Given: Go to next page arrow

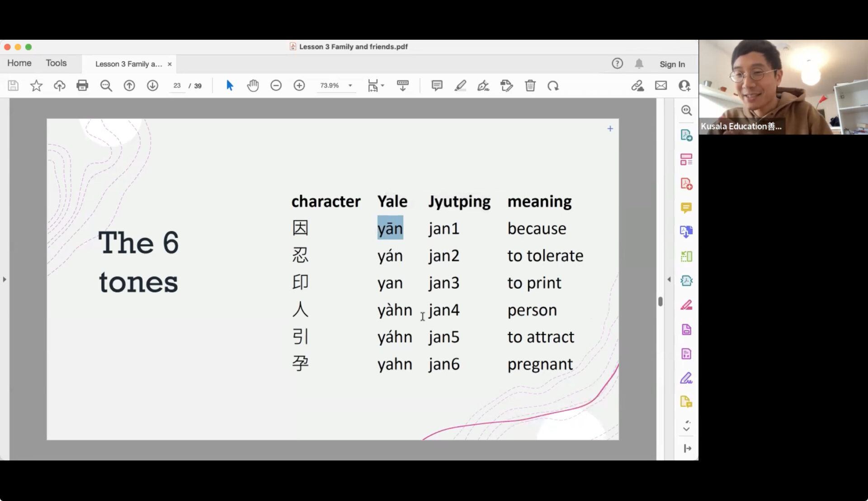Looking at the screenshot, I should tap(152, 85).
